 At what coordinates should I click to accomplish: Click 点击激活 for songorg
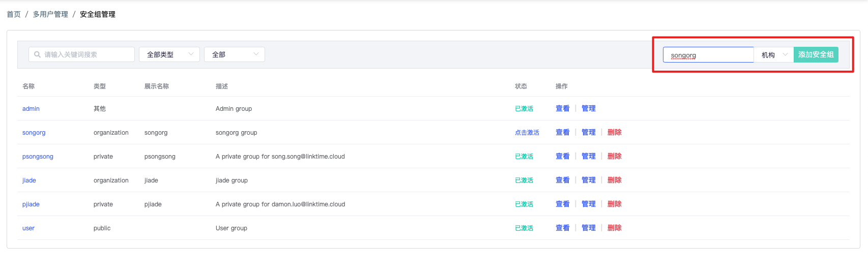[x=527, y=133]
